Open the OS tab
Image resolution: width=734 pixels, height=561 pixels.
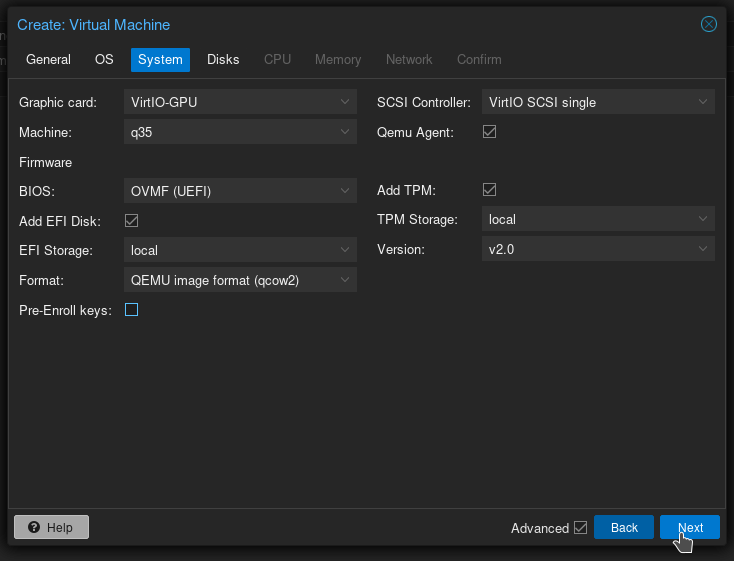(104, 60)
